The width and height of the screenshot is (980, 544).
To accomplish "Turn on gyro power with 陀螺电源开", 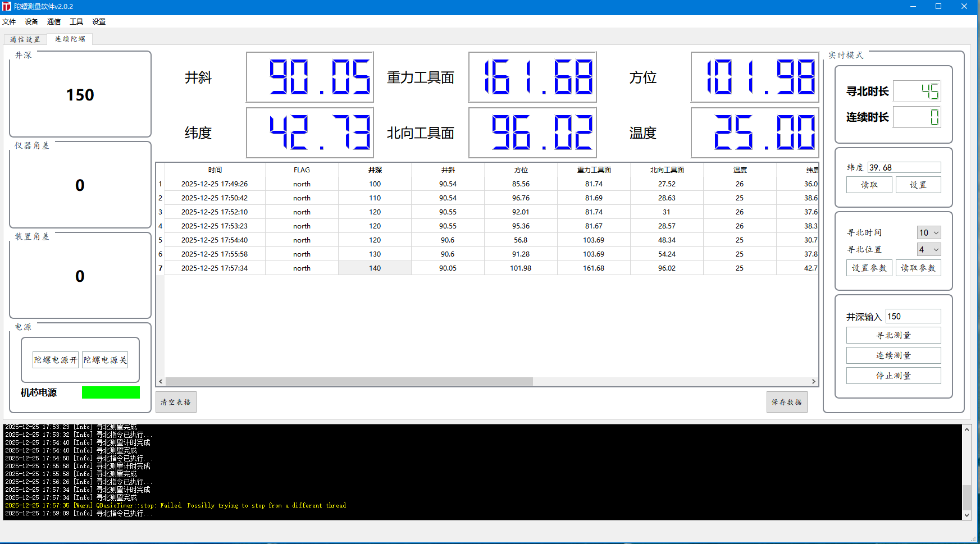I will click(56, 360).
